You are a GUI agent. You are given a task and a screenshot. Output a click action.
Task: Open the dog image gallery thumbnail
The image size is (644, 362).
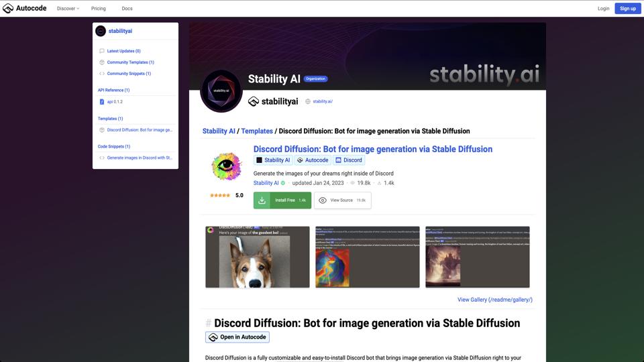click(x=258, y=257)
